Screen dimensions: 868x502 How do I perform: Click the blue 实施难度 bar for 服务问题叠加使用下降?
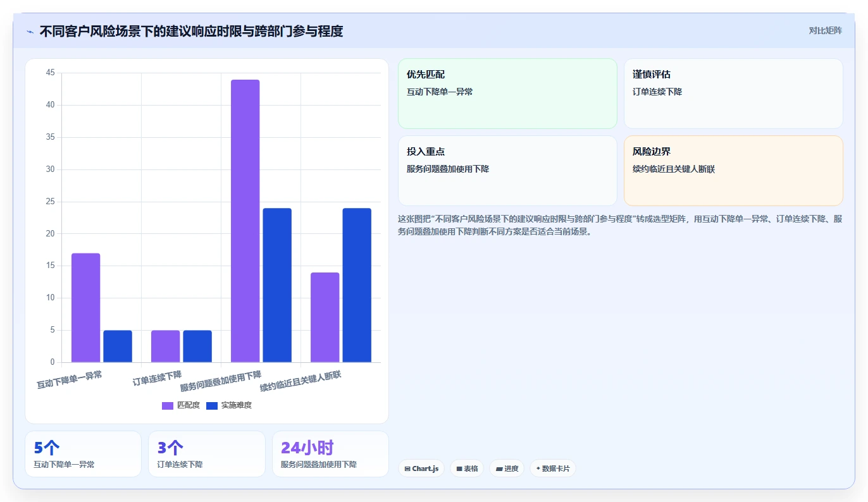277,285
